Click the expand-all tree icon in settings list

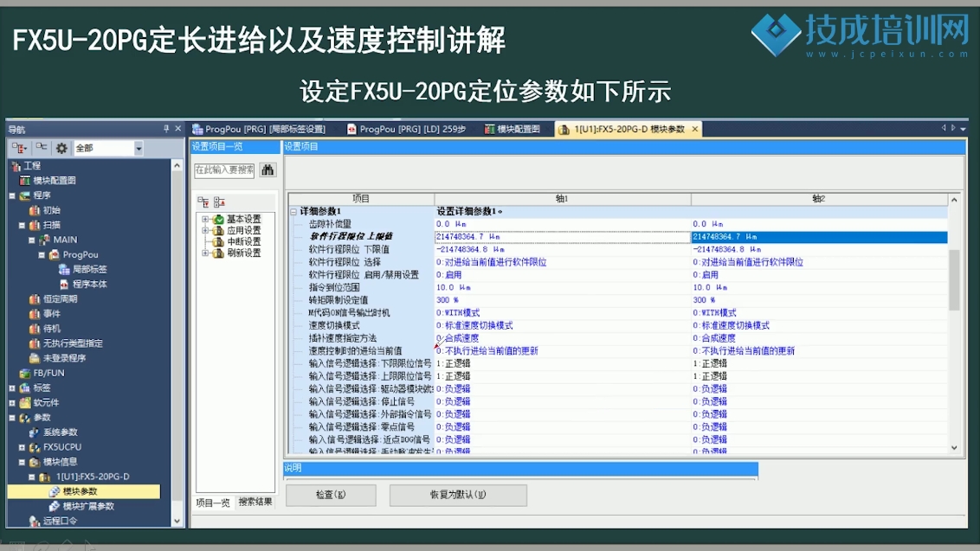click(x=203, y=202)
